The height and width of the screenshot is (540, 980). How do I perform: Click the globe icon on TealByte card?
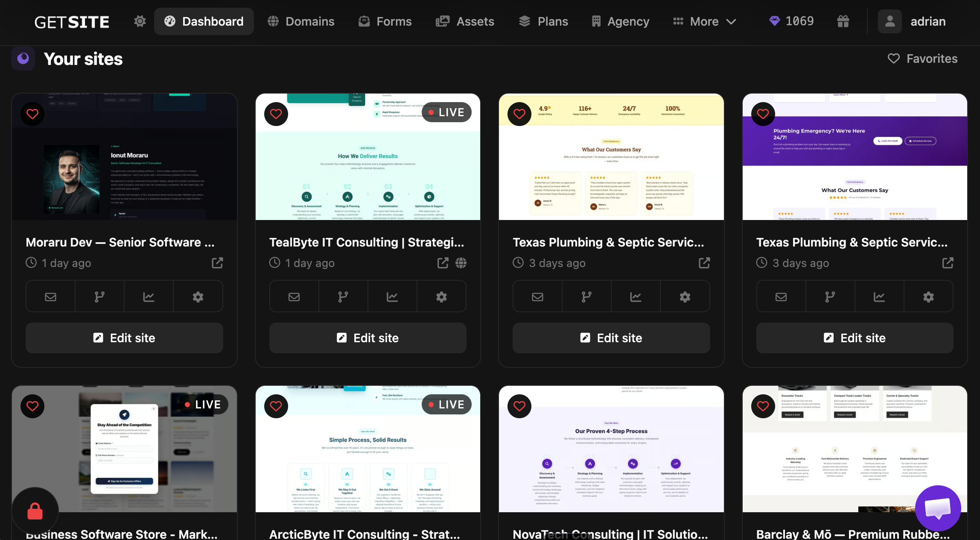461,263
